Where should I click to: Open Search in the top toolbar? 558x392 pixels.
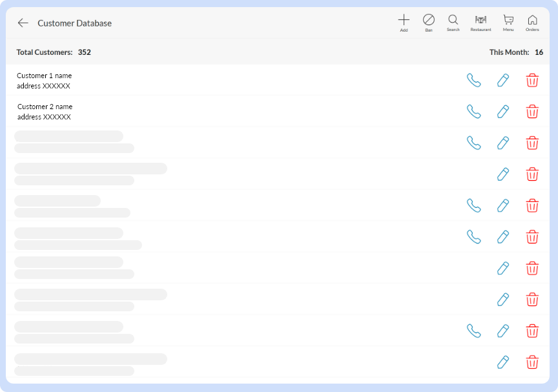pyautogui.click(x=453, y=20)
